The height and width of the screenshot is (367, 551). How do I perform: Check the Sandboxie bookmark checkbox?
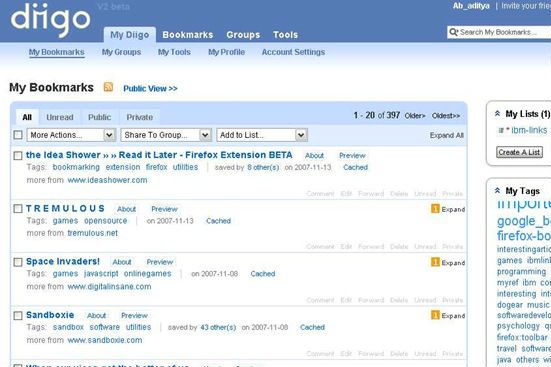[x=18, y=316]
